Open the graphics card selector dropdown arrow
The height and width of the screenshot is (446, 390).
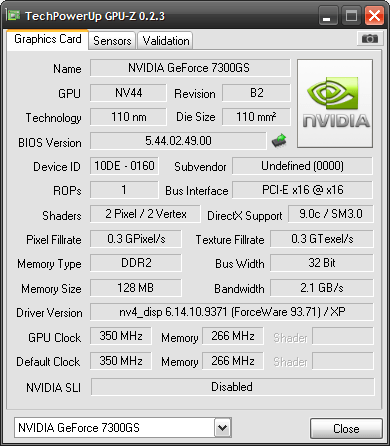(x=222, y=427)
